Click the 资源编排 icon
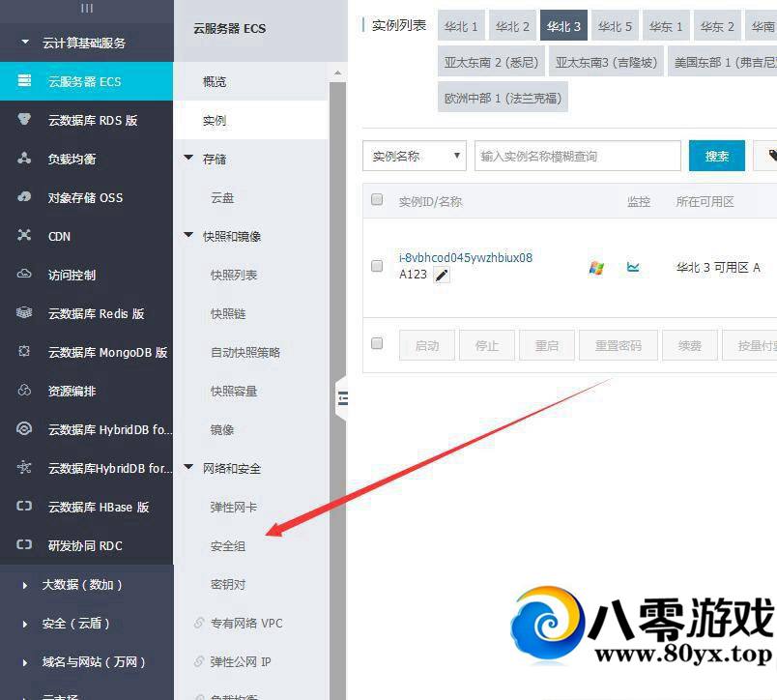This screenshot has height=700, width=777. [24, 391]
